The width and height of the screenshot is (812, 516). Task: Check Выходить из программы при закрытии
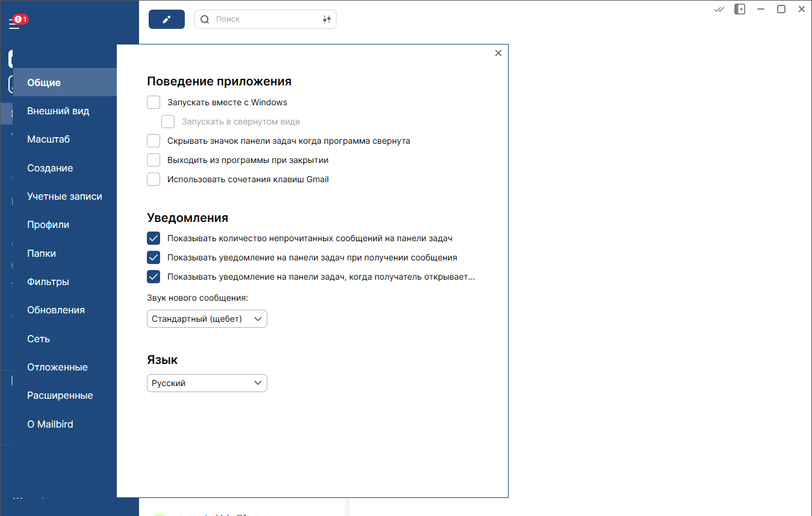(x=153, y=160)
